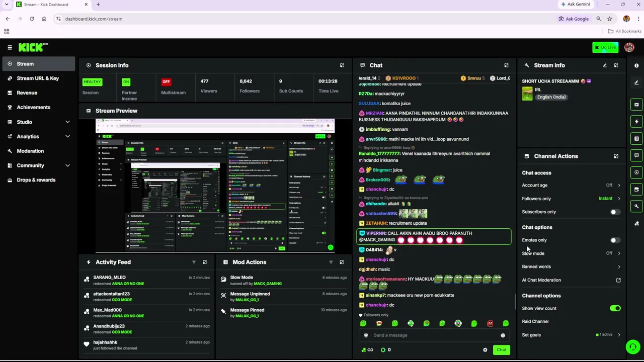Open Set goals details

pos(572,335)
